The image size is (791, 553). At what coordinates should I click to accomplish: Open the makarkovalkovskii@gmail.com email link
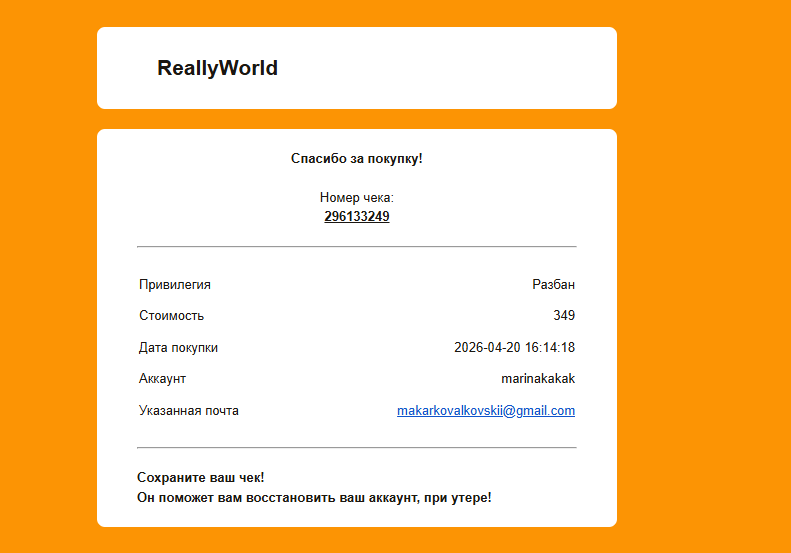[485, 411]
